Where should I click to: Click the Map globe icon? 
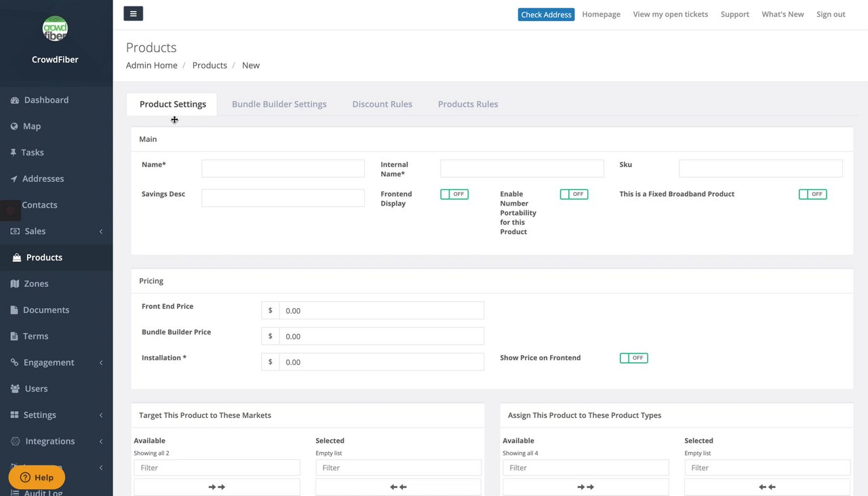click(x=14, y=126)
